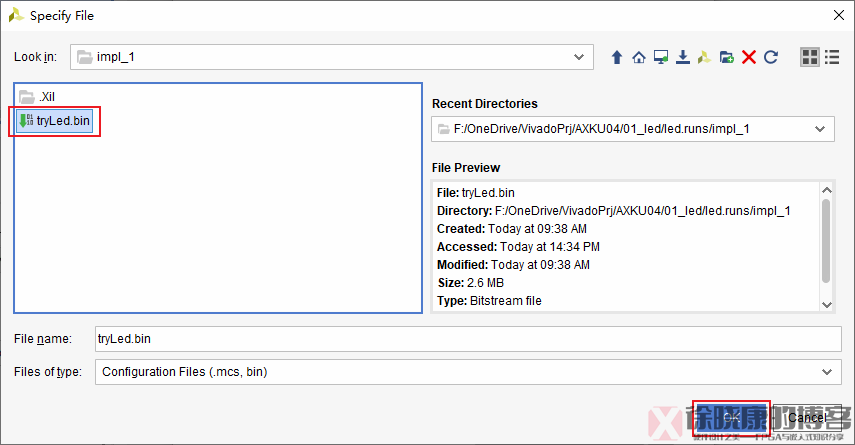
Task: Select the .Xil folder
Action: (44, 98)
